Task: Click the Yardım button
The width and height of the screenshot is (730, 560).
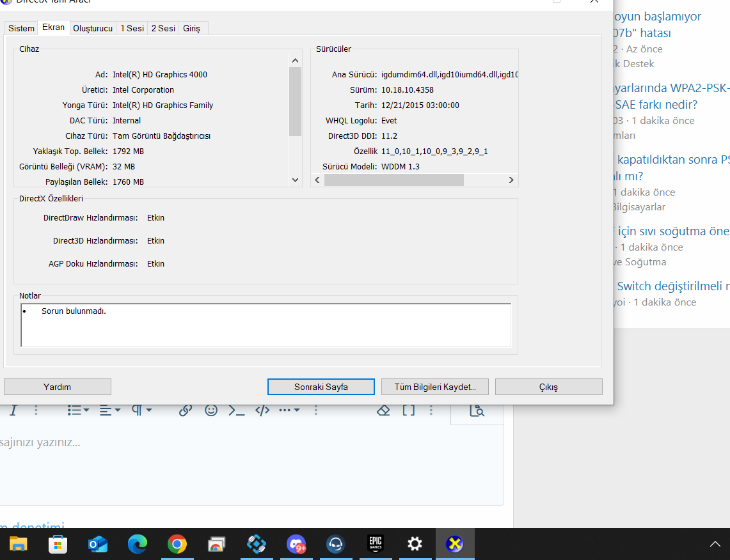Action: 58,387
